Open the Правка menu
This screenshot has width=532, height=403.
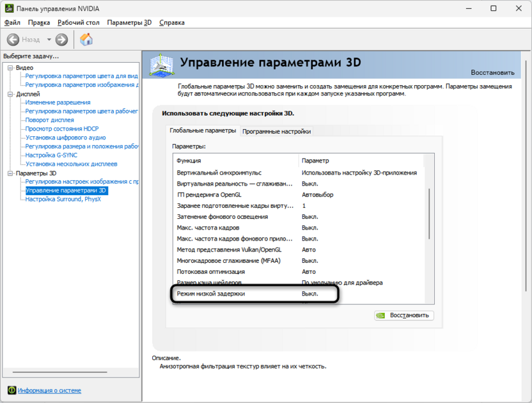39,22
